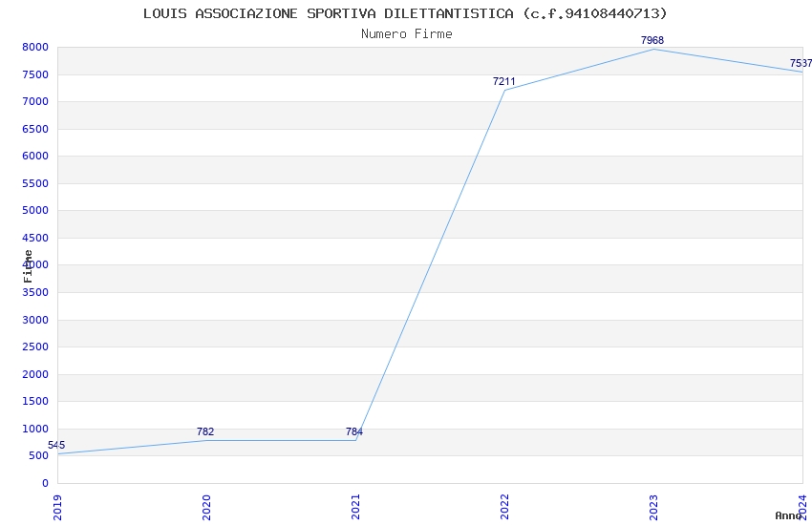Click the chart title LOUIS ASSOCIAZIONE SPORTIVA DILETTANTISTICA
This screenshot has width=812, height=525.
tap(329, 13)
